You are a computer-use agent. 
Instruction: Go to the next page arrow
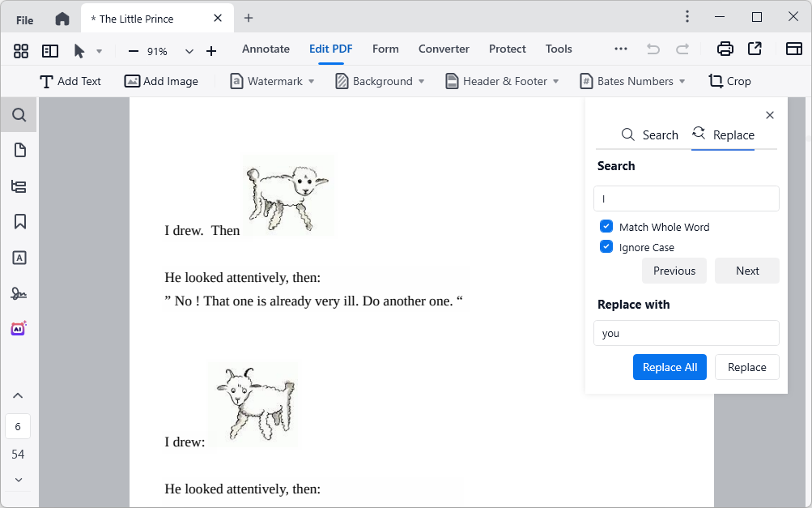coord(19,480)
